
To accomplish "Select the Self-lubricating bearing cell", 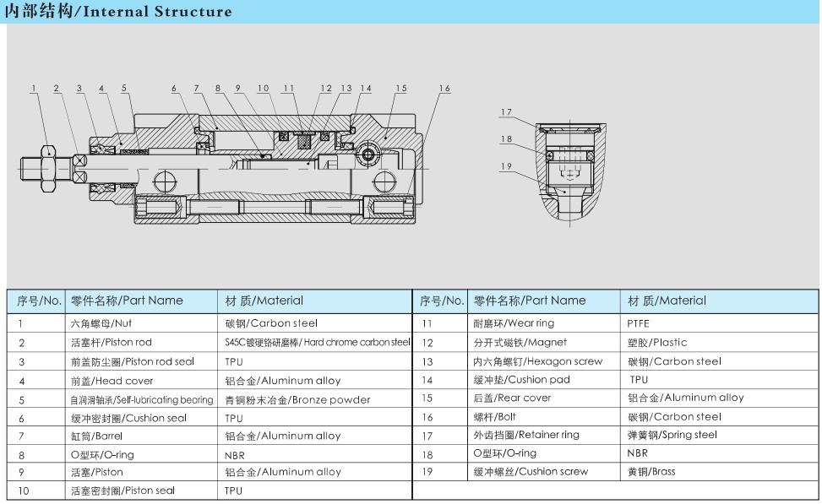I will pos(142,400).
